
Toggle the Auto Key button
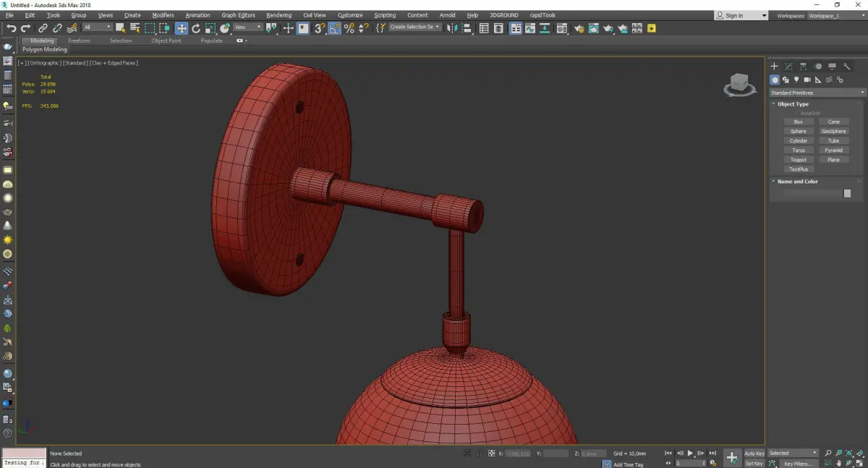(x=754, y=454)
